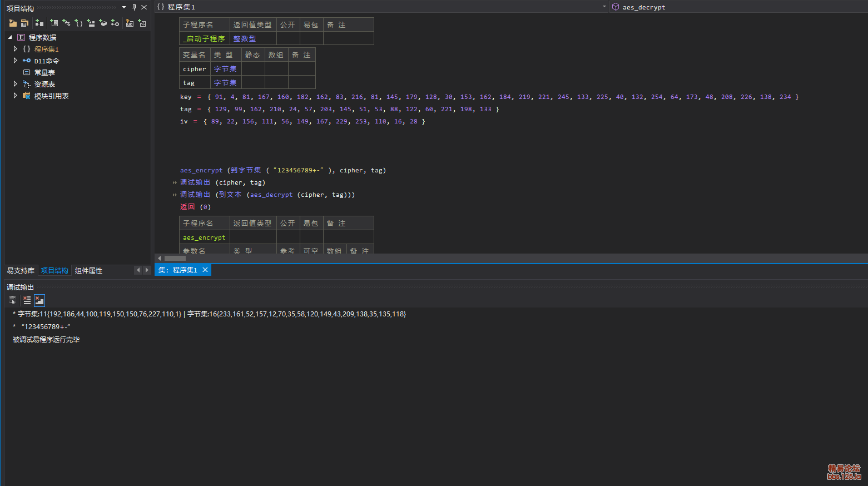Open the 程序集1 module dropdown at top

tap(604, 7)
